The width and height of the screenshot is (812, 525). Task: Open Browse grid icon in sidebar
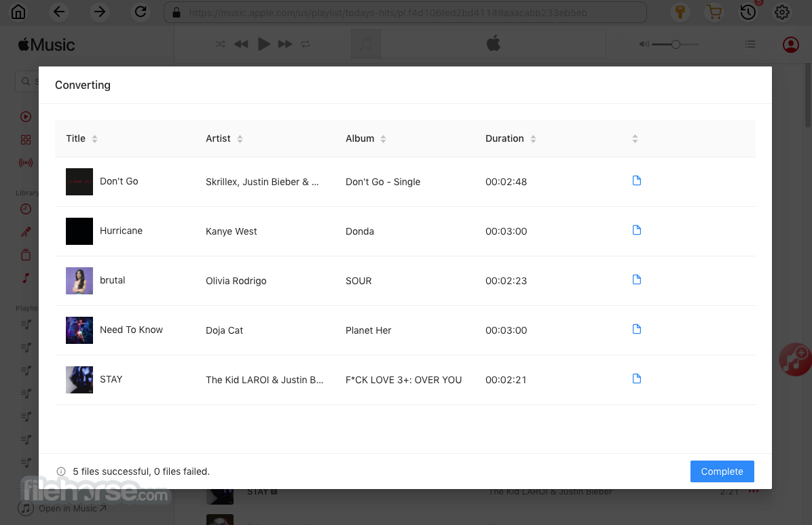pos(26,140)
